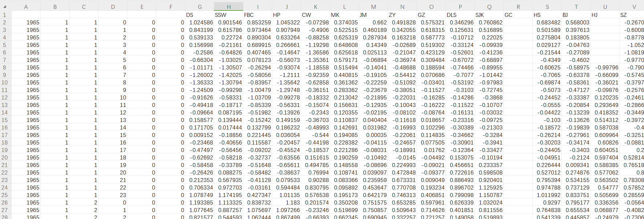Image resolution: width=644 pixels, height=219 pixels.
Task: Click row 14 header number
Action: click(5, 113)
